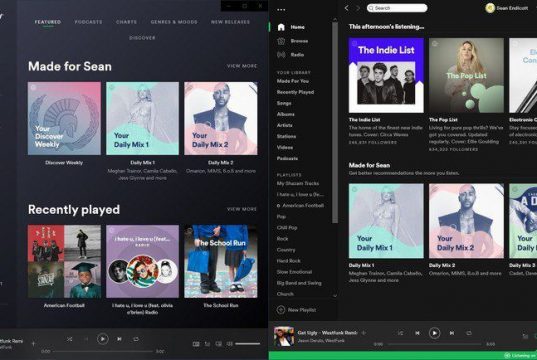
Task: Open Albums in the library sidebar
Action: 286,114
